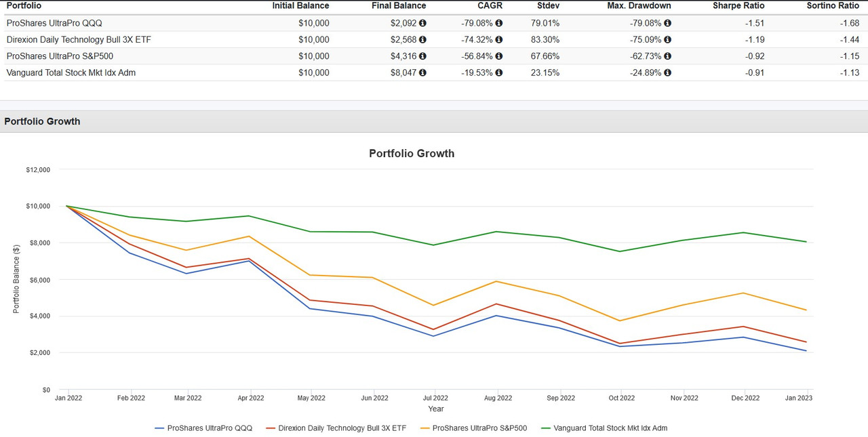This screenshot has height=437, width=868.
Task: Click the -1.15 Sortino Ratio value
Action: [848, 56]
